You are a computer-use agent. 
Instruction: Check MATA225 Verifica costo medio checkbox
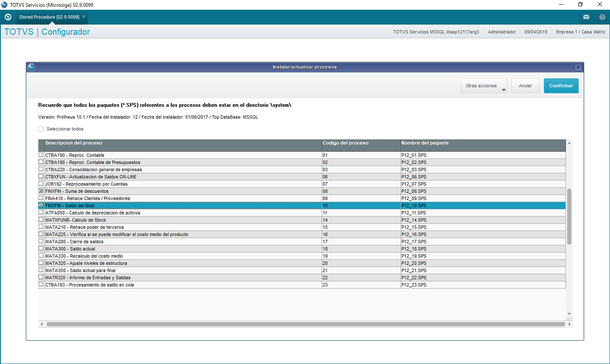41,234
